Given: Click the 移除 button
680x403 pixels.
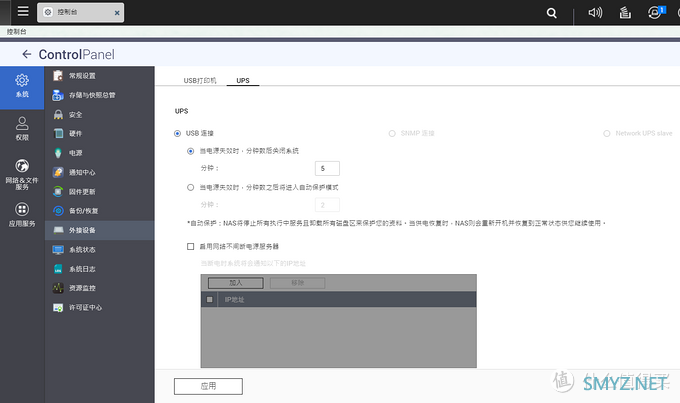Looking at the screenshot, I should [x=298, y=283].
